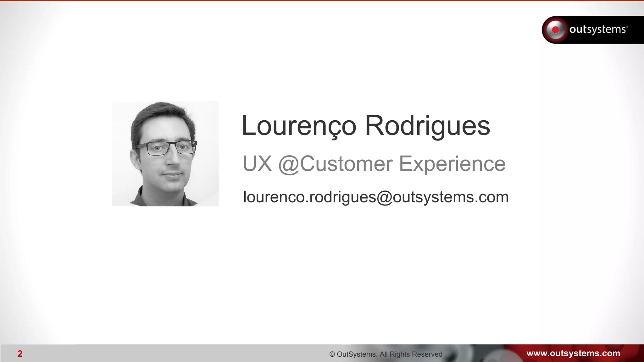Click the red circle OutSystems logo icon
The image size is (644, 362).
(x=556, y=30)
